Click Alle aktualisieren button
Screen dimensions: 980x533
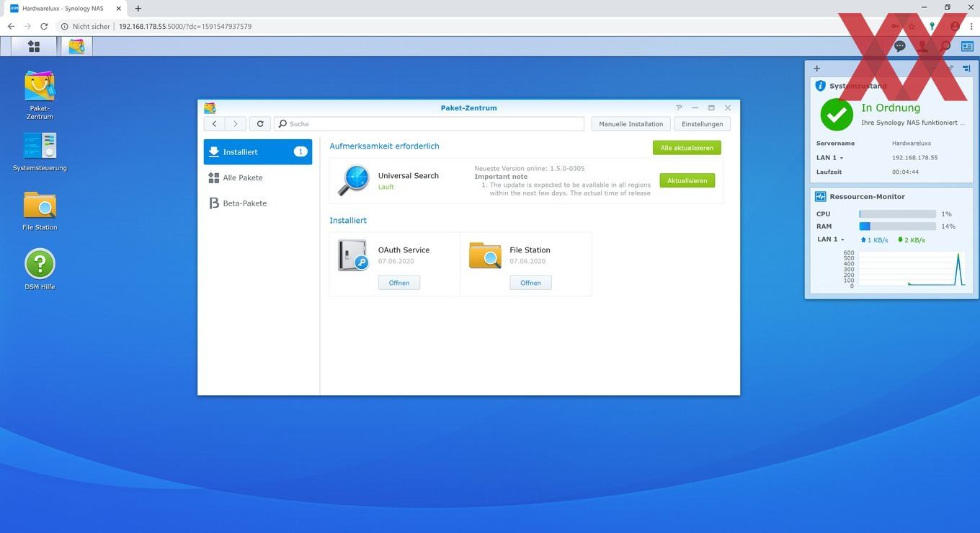pos(687,148)
